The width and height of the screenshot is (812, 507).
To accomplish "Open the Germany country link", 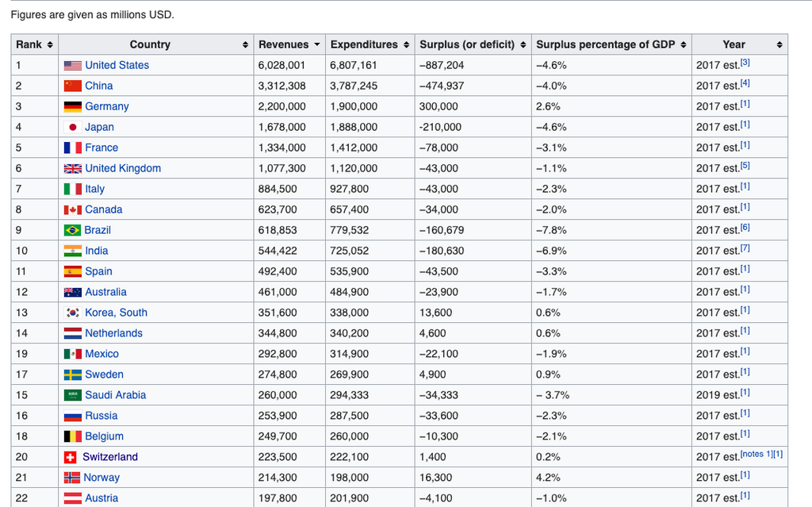I will click(107, 106).
